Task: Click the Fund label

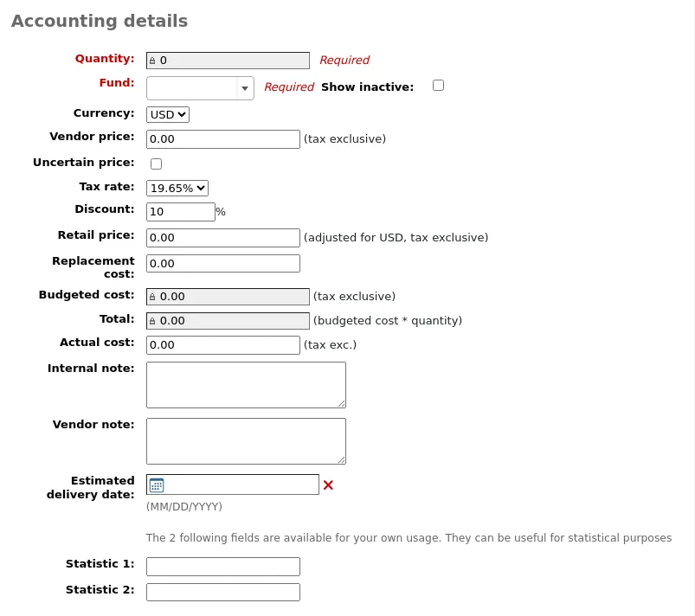Action: 117,83
